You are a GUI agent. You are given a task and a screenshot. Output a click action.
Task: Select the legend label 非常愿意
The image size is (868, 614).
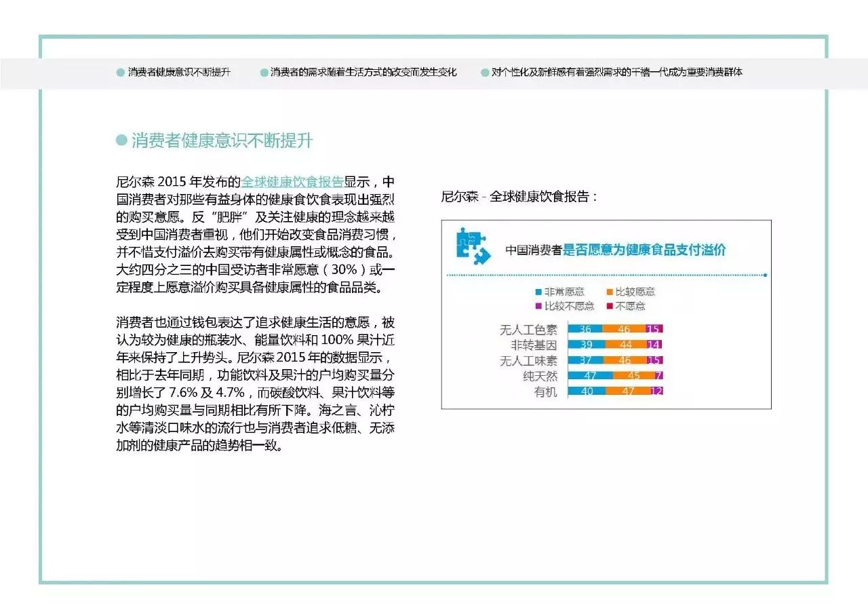564,292
